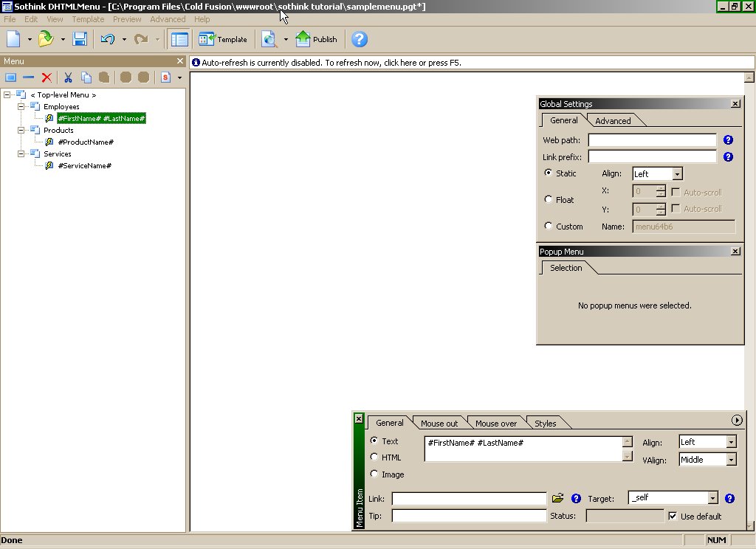Image resolution: width=756 pixels, height=549 pixels.
Task: Click the auto-refresh notice to refresh now
Action: pyautogui.click(x=331, y=63)
